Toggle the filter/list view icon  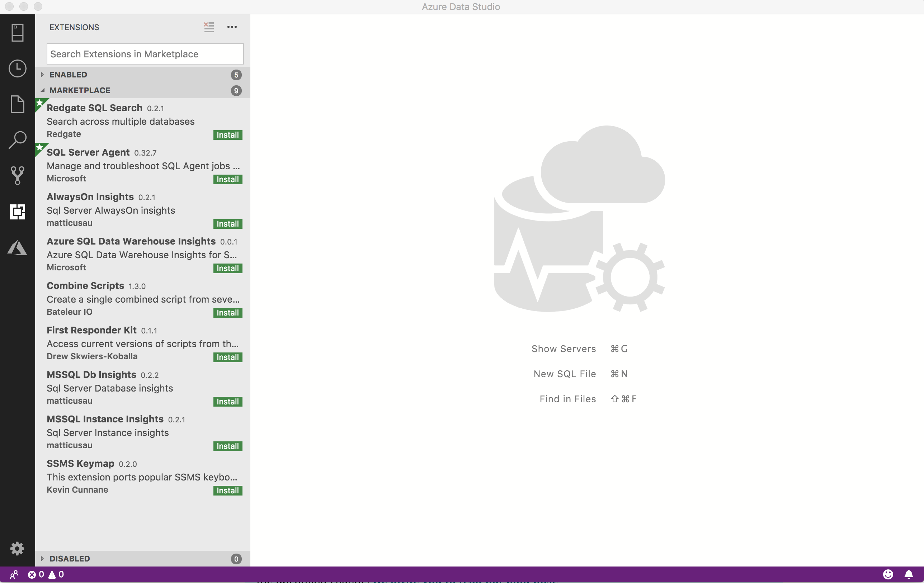point(209,27)
